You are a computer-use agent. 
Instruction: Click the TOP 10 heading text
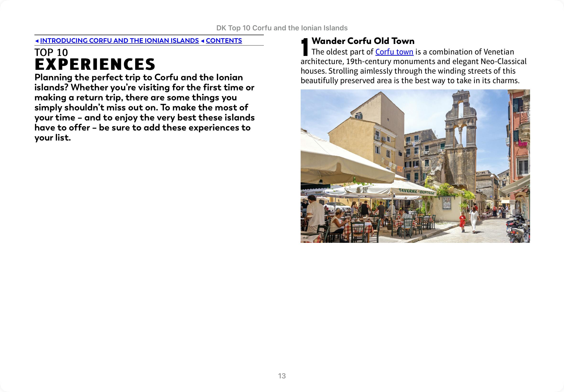(x=51, y=52)
